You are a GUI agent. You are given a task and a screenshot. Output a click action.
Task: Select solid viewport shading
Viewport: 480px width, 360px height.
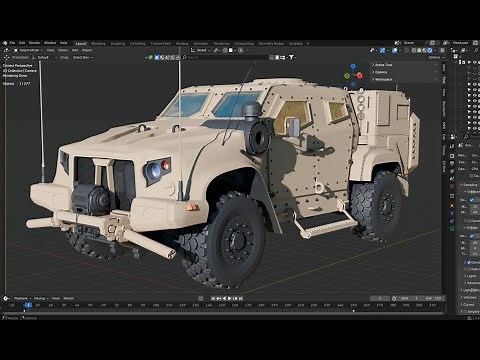point(419,50)
